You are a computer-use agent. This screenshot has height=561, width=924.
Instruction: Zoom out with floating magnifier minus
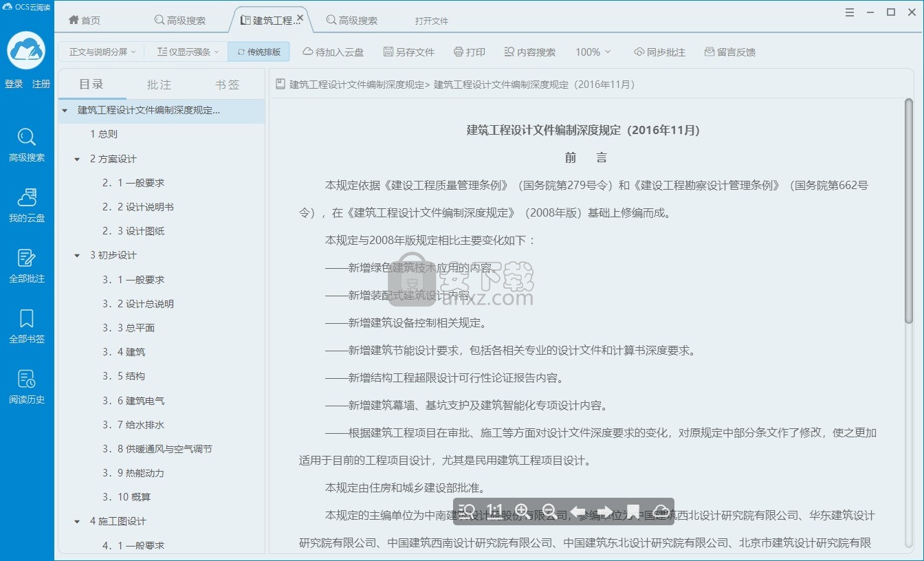(549, 511)
